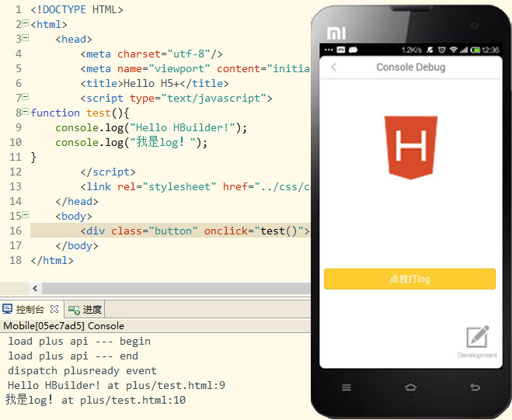Viewport: 512px width, 420px height.
Task: Tap the Wi-Fi icon in phone status bar
Action: [x=454, y=50]
